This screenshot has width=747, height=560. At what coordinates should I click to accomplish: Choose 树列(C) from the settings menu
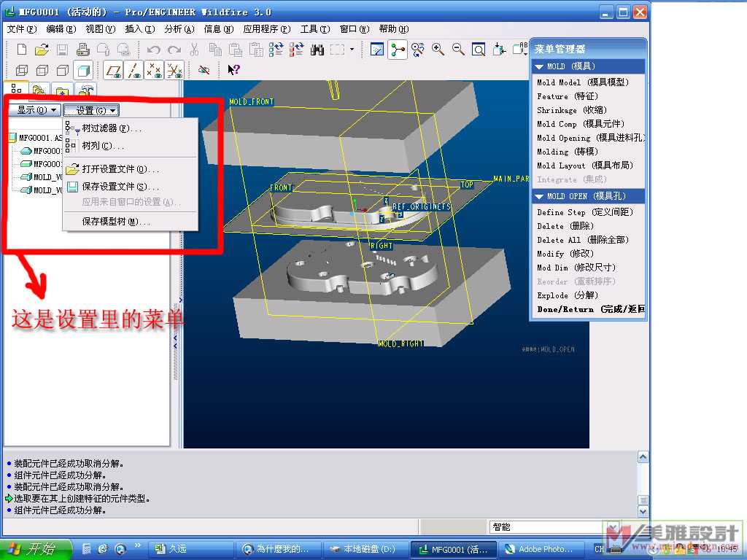(x=130, y=146)
